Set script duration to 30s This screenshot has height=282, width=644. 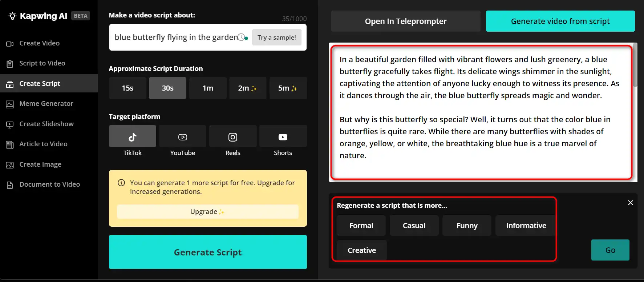(x=167, y=88)
